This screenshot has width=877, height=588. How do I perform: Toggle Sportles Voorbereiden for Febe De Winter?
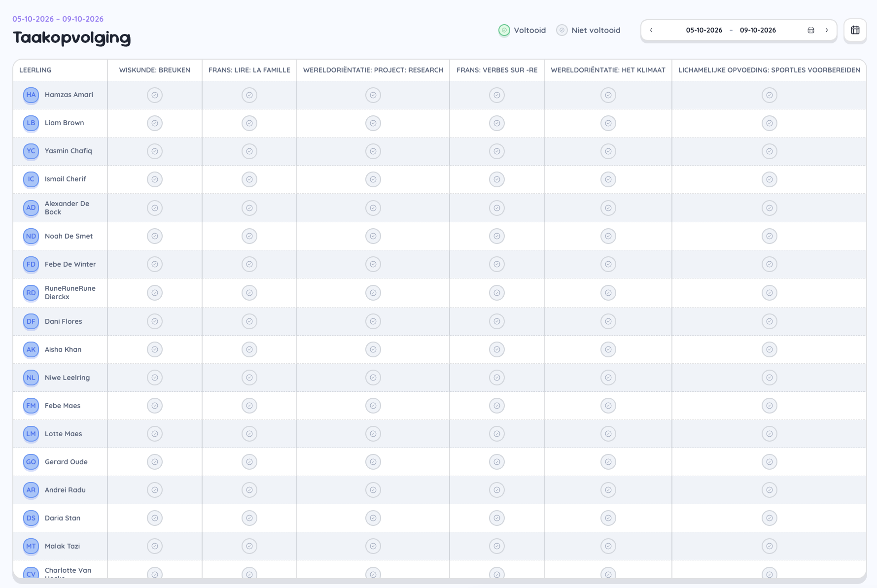point(770,264)
